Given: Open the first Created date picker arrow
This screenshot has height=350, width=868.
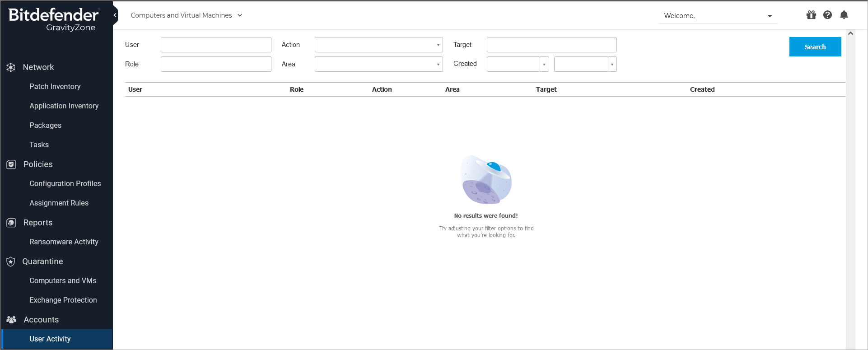Looking at the screenshot, I should (544, 65).
